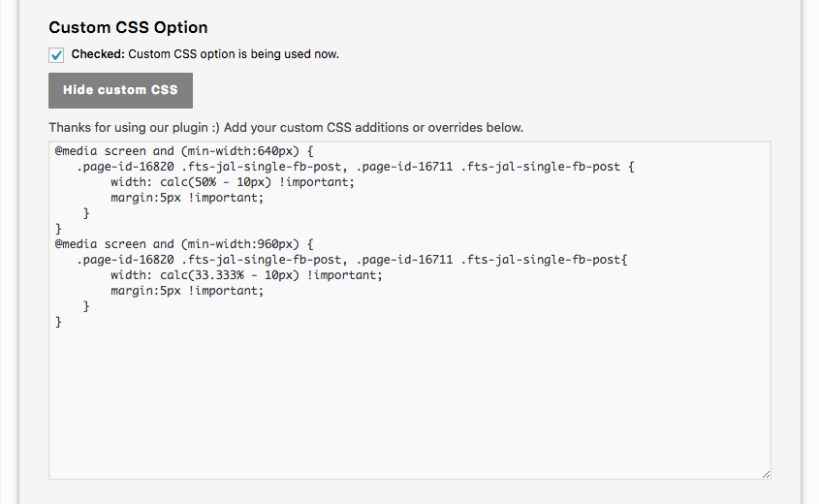819x504 pixels.
Task: Click the Hide custom CSS button
Action: tap(120, 90)
